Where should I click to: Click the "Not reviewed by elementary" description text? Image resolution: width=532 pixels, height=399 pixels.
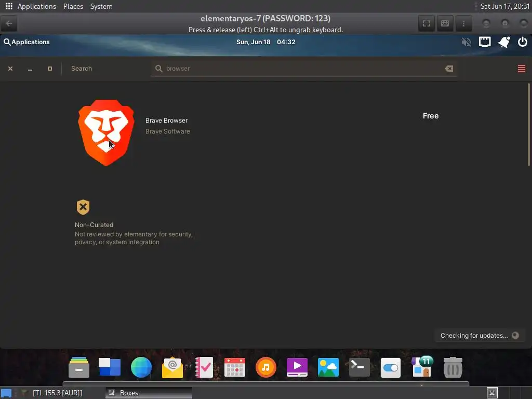134,238
